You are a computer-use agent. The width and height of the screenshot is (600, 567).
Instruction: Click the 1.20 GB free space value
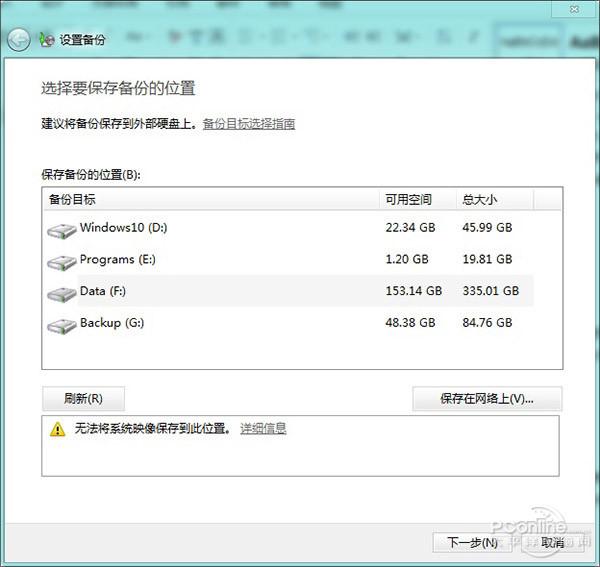(407, 259)
